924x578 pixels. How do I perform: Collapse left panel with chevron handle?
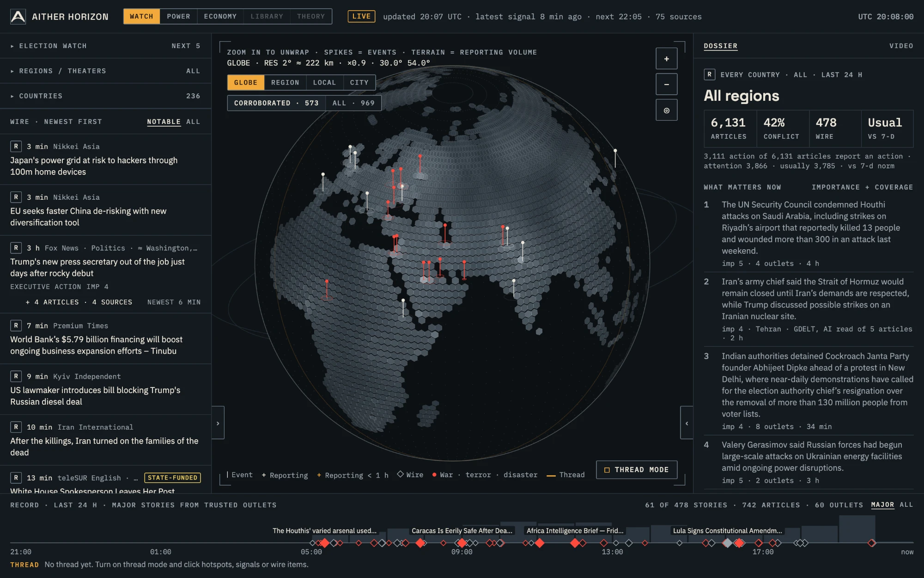point(218,423)
